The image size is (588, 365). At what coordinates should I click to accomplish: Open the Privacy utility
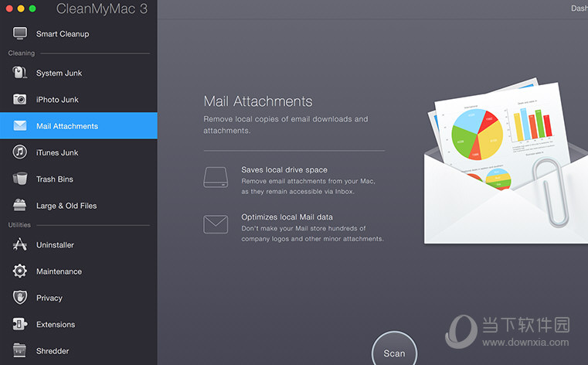tap(79, 298)
